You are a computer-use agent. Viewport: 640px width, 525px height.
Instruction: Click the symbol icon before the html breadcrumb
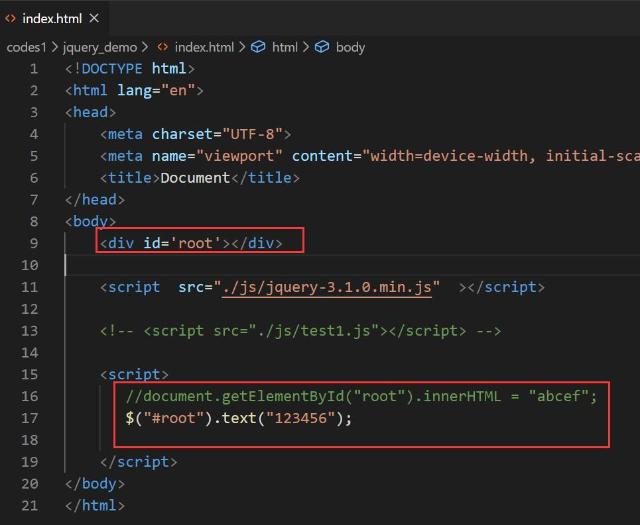coord(258,47)
